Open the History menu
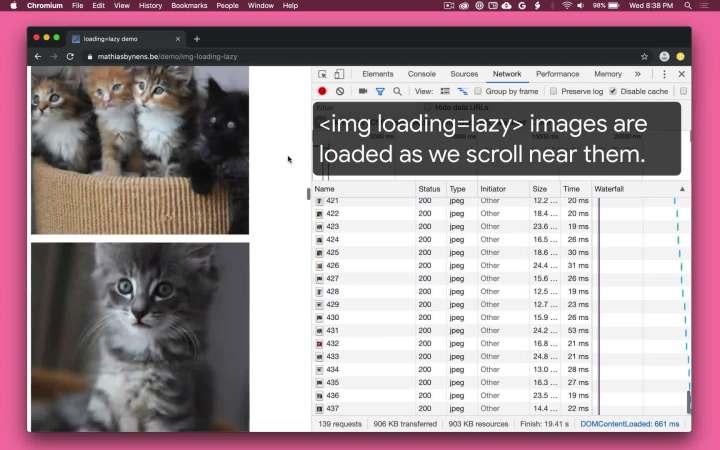Image resolution: width=720 pixels, height=450 pixels. (150, 6)
